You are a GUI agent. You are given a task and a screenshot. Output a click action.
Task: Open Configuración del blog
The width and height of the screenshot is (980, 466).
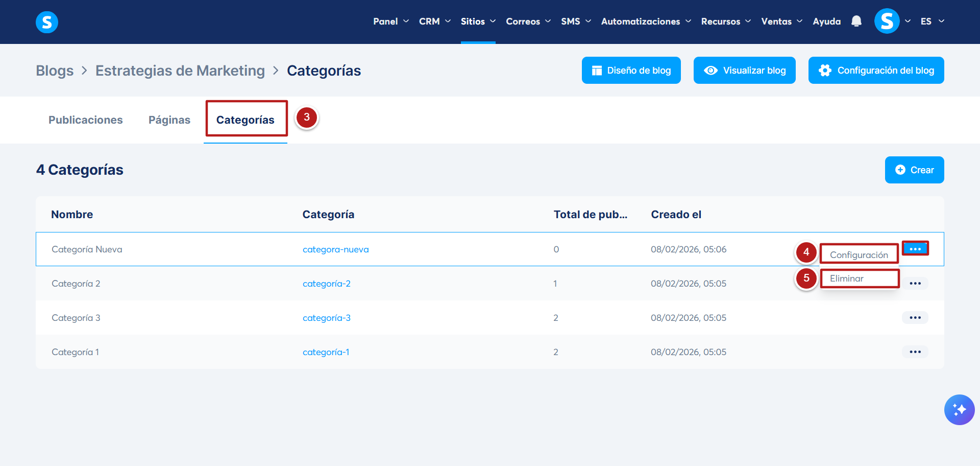click(876, 71)
